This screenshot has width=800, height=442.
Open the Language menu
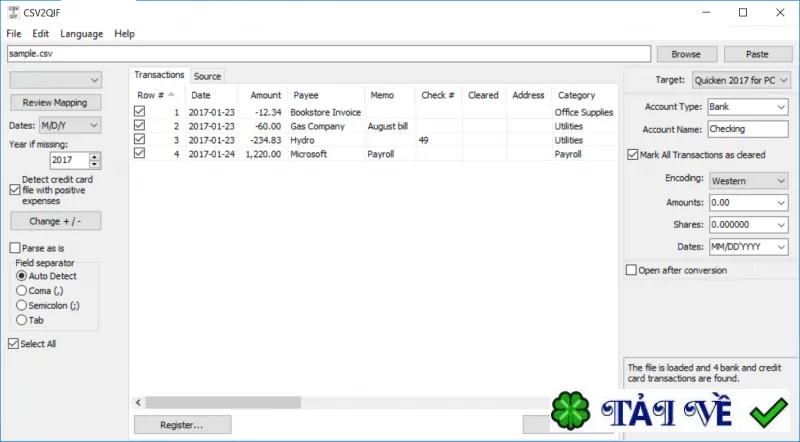82,34
